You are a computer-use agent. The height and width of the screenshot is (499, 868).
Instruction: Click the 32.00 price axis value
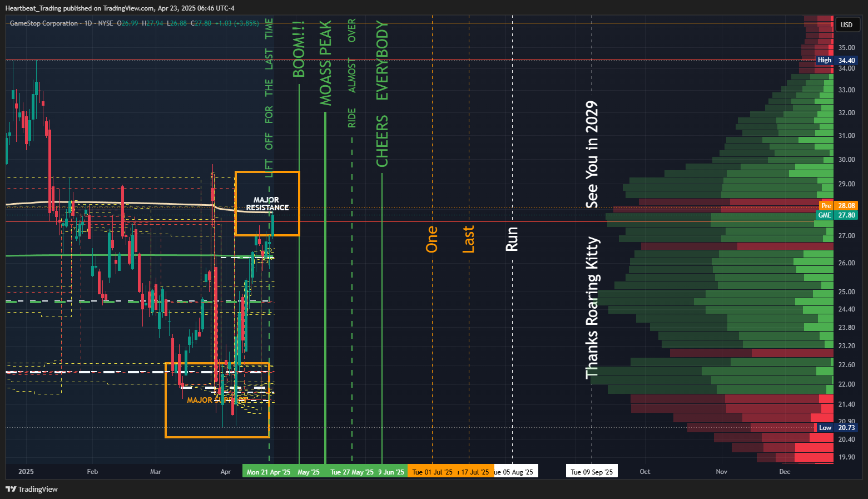(x=846, y=112)
